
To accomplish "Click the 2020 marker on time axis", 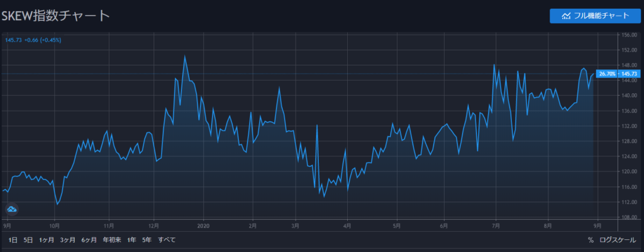I will tap(203, 224).
